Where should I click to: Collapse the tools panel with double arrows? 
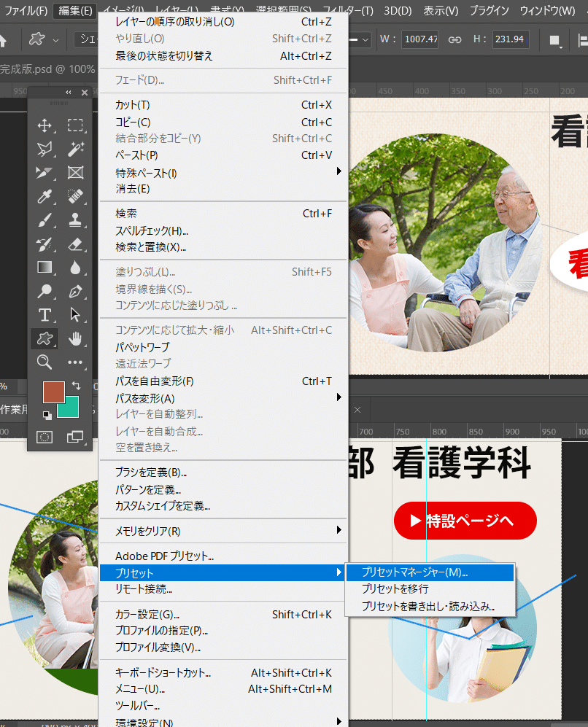pos(69,93)
